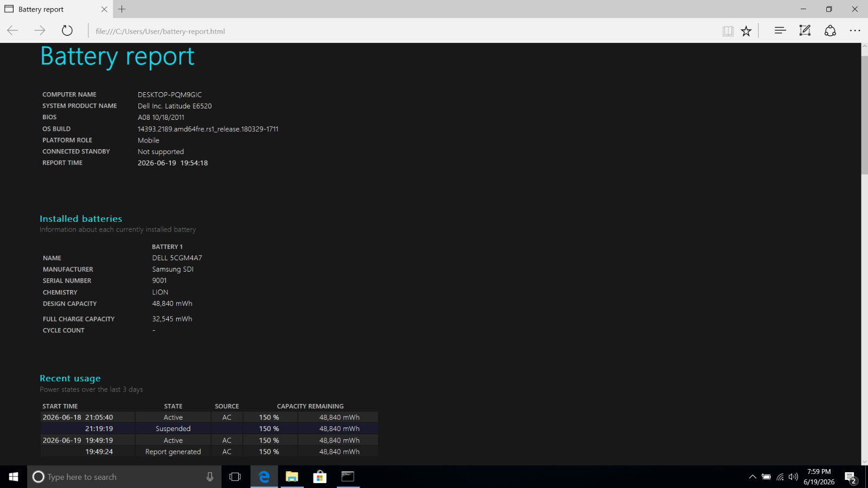Click the Battery report page heading

117,56
